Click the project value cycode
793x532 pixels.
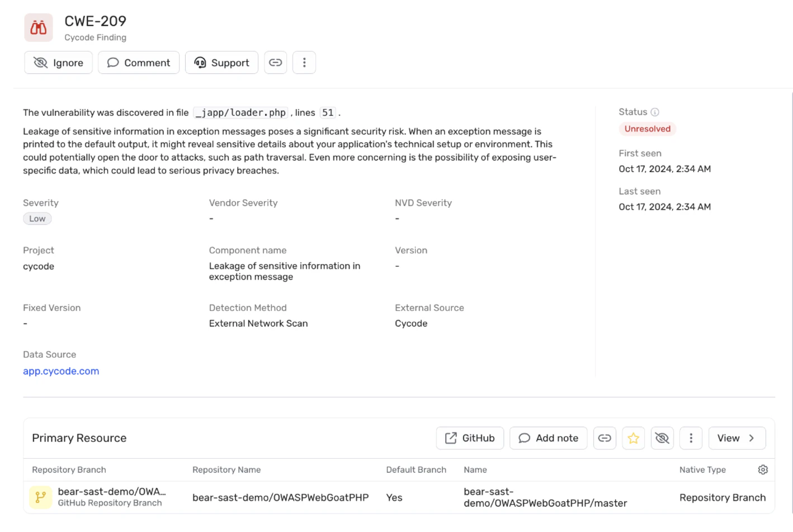(x=39, y=267)
